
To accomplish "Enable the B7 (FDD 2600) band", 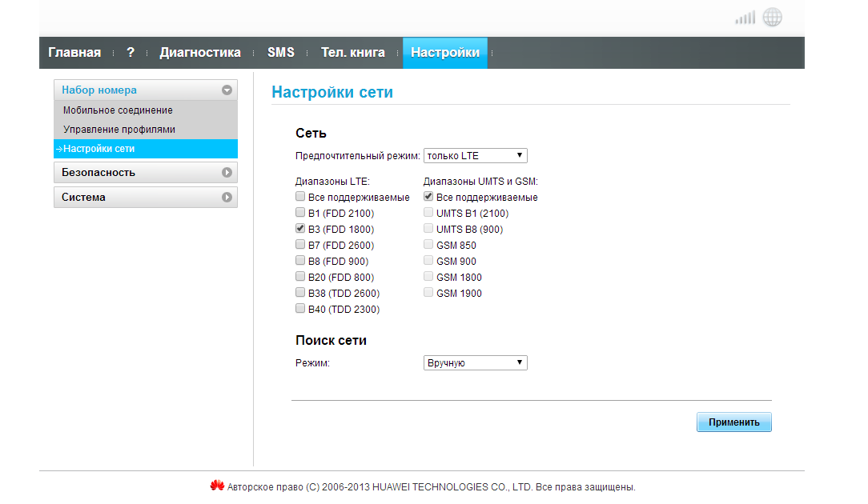I will point(300,245).
